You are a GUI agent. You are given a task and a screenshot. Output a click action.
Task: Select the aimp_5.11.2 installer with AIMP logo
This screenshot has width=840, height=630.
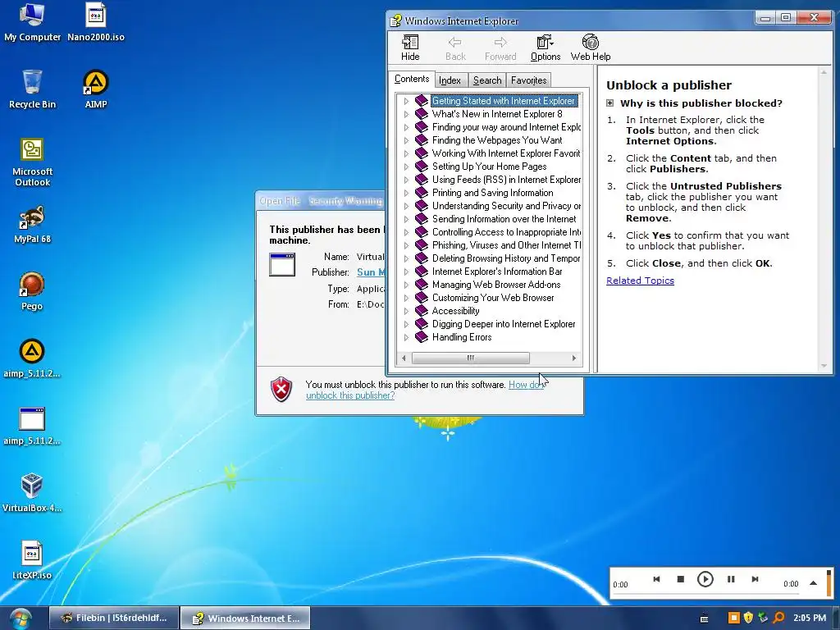click(x=32, y=359)
